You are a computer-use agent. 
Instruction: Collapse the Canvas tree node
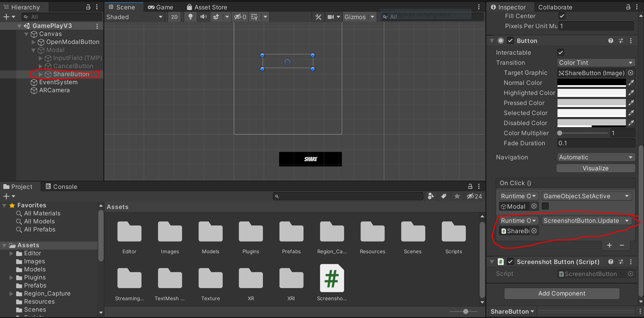click(x=26, y=34)
